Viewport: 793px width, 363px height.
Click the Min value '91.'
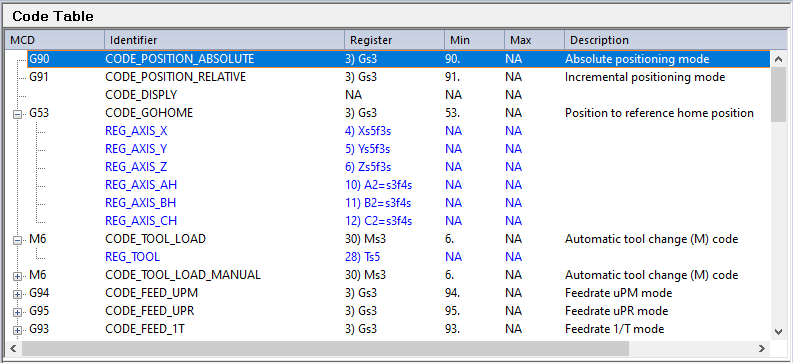click(x=453, y=77)
